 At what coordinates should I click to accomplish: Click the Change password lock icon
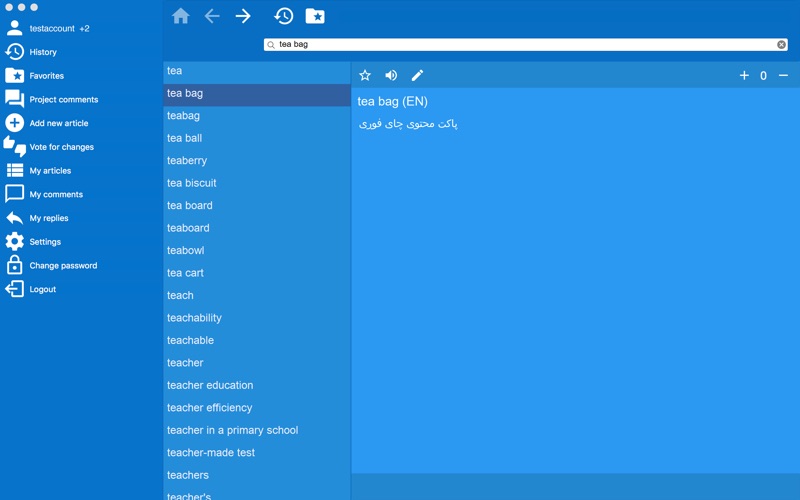pos(14,265)
